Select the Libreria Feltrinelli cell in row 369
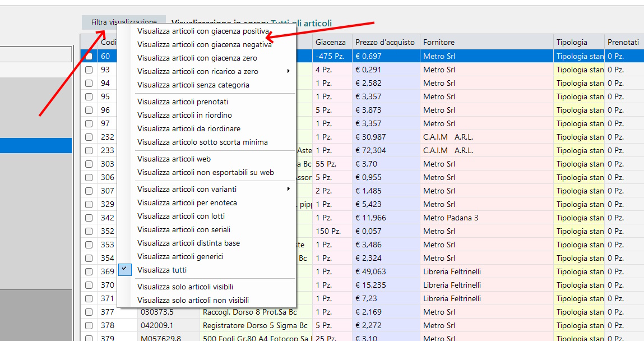 (x=452, y=271)
